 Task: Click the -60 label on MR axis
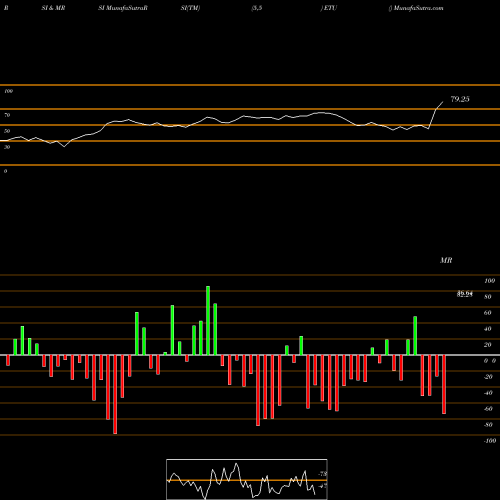pyautogui.click(x=488, y=409)
